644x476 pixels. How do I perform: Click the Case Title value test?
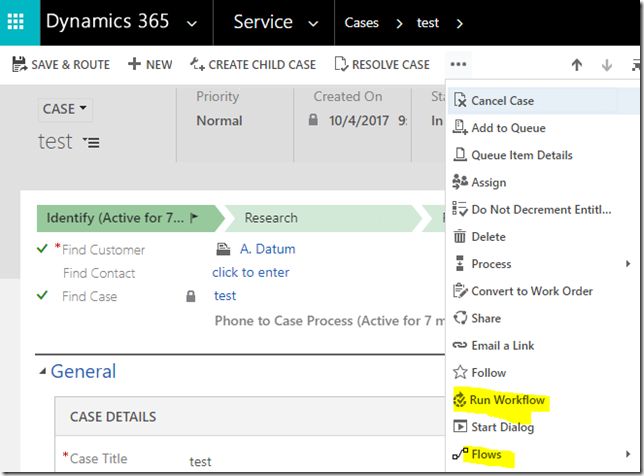coord(200,462)
